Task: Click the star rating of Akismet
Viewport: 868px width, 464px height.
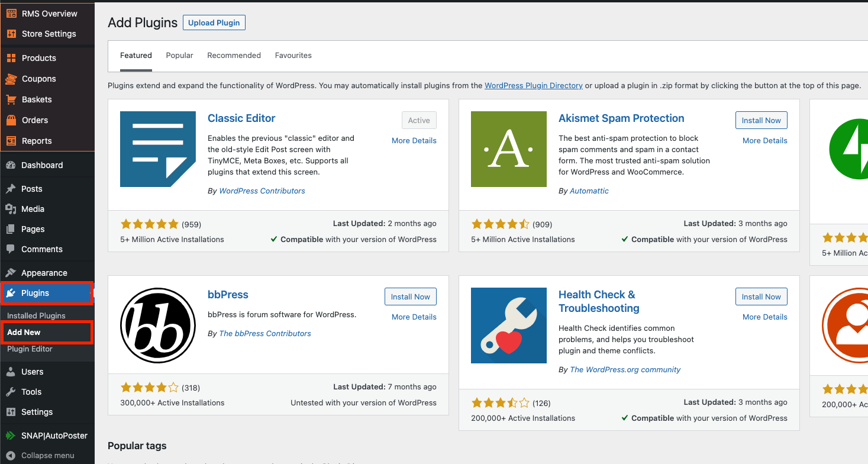Action: 500,224
